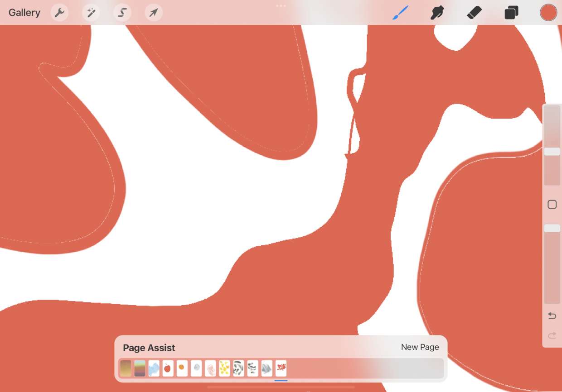Open the Adjustments magic wand menu
562x392 pixels.
pyautogui.click(x=91, y=13)
